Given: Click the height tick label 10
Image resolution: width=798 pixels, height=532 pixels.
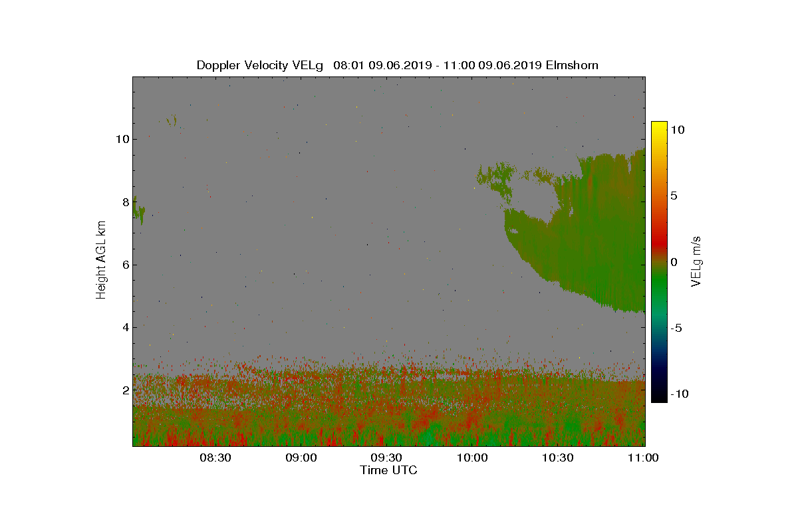Looking at the screenshot, I should 122,139.
